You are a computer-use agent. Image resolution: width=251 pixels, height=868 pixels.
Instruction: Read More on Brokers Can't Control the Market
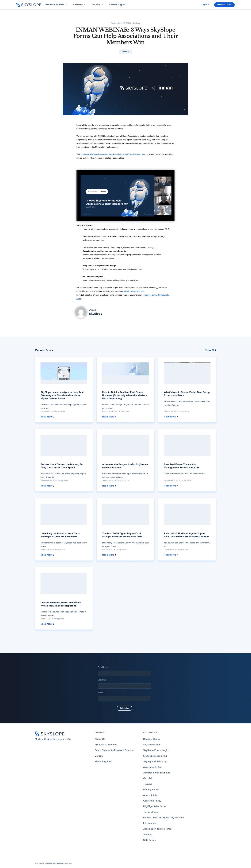(47, 486)
